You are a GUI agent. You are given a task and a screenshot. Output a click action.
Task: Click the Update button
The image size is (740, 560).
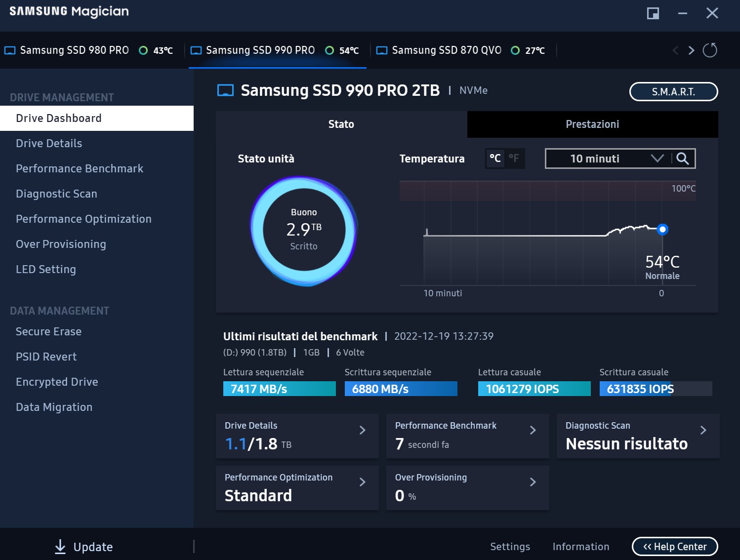tap(83, 547)
